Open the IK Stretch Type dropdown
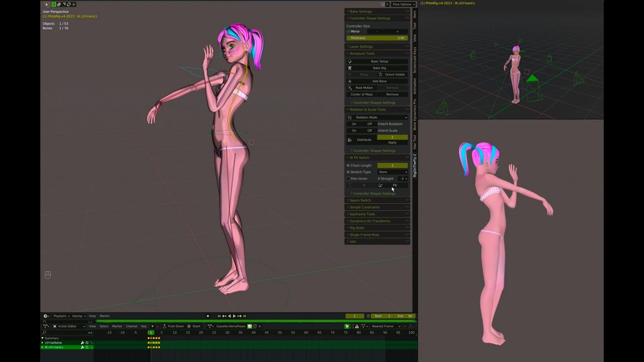644x362 pixels. click(x=393, y=172)
